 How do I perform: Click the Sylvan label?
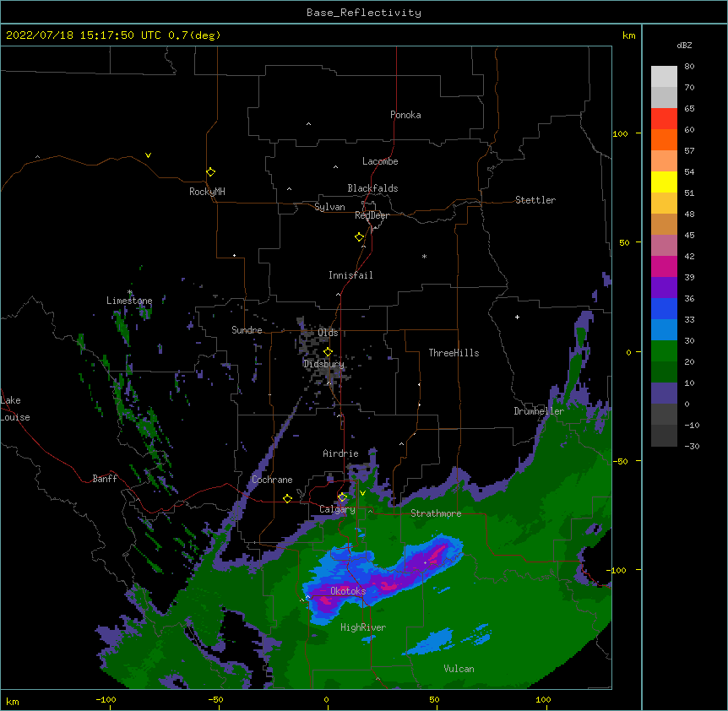tap(329, 207)
